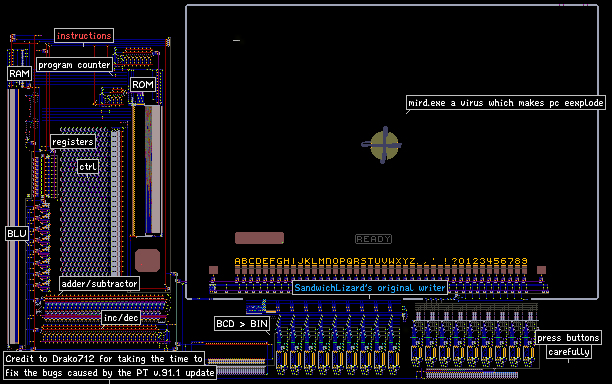Click the pink button under digit 9

[524, 270]
